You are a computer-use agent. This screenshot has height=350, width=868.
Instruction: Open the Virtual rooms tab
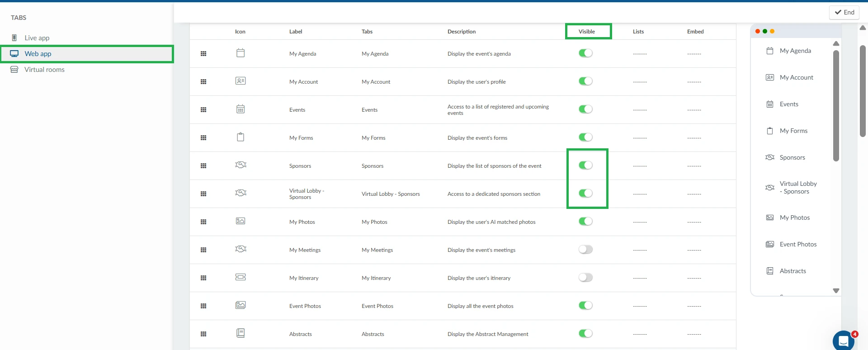click(x=44, y=70)
